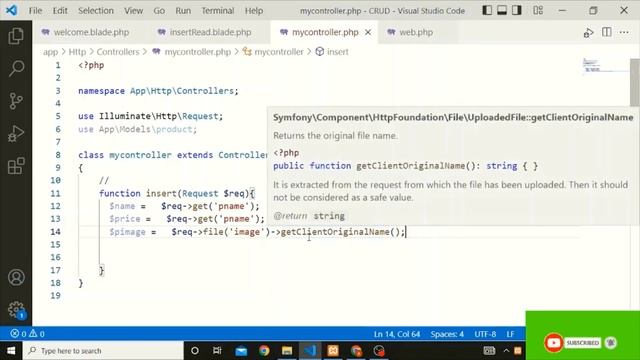Open the Manage gear icon
The image size is (640, 360).
tap(16, 310)
